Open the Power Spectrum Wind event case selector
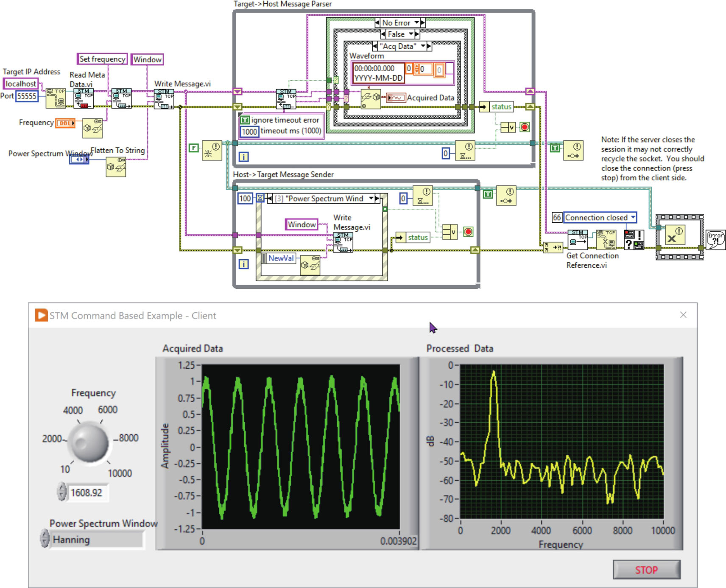 371,199
